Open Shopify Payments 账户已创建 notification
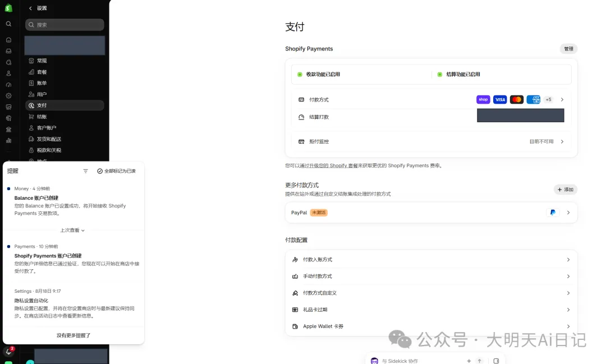Viewport: 606px width, 364px height. [x=74, y=259]
